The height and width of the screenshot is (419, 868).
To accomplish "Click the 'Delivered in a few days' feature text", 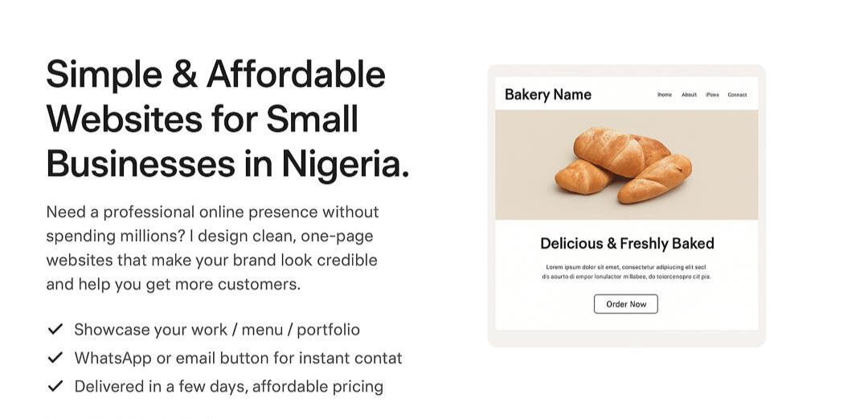I will point(228,387).
